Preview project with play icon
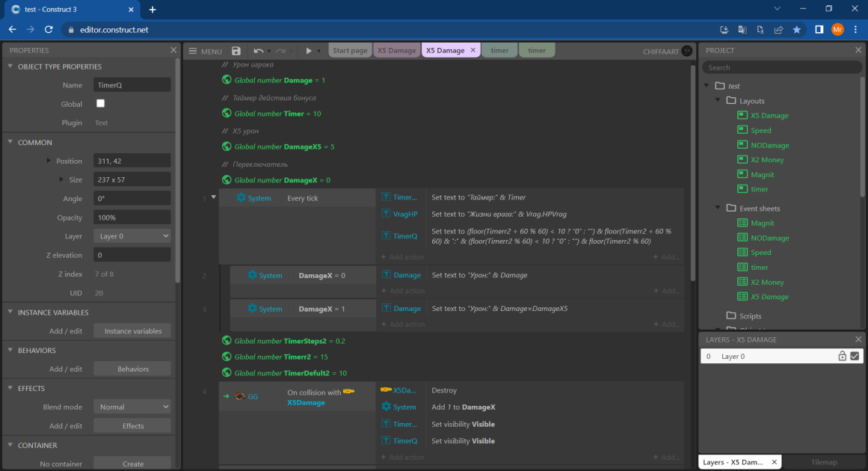 309,51
